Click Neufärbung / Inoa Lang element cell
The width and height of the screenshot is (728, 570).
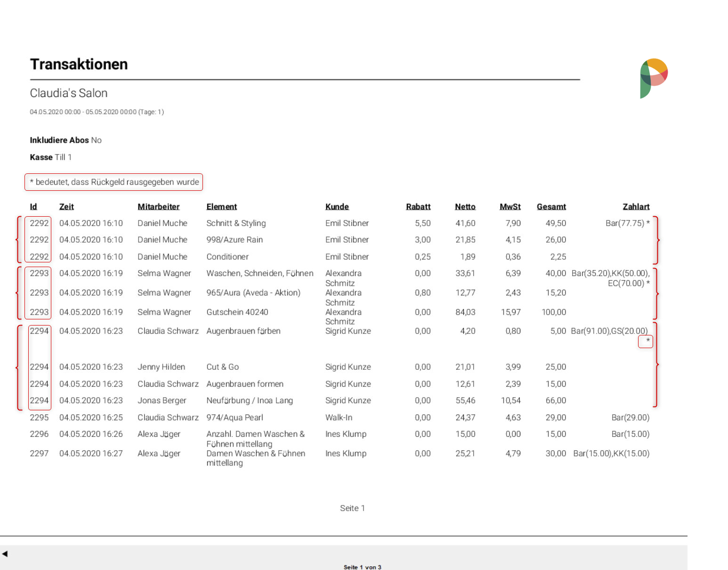click(250, 400)
